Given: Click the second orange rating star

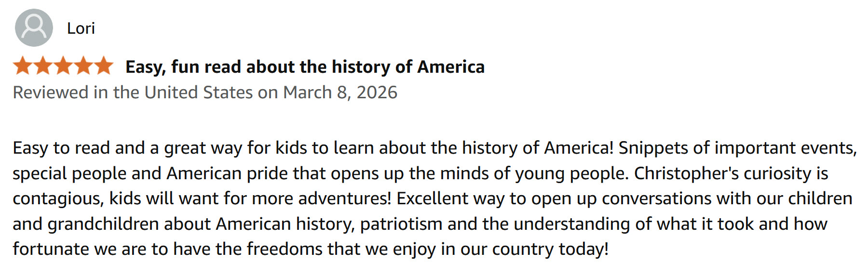Looking at the screenshot, I should pyautogui.click(x=42, y=66).
